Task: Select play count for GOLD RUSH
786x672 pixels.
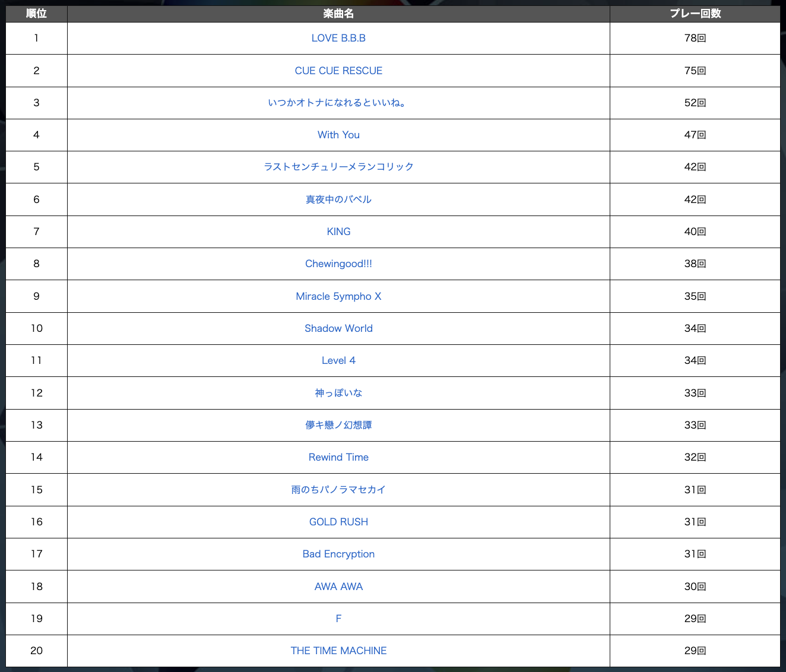Action: (695, 522)
